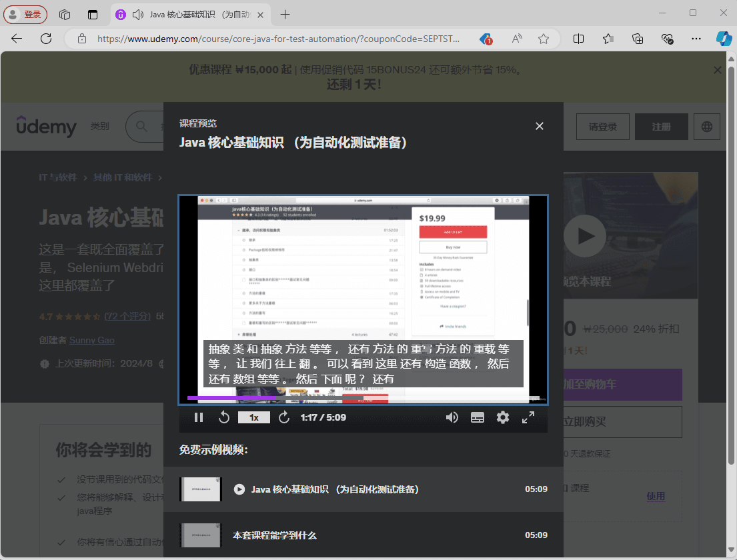Toggle the address bar favorites star
The width and height of the screenshot is (737, 560).
(543, 39)
